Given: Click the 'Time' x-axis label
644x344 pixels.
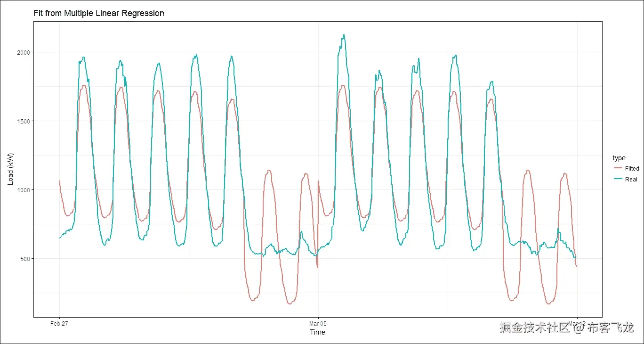Looking at the screenshot, I should [317, 332].
